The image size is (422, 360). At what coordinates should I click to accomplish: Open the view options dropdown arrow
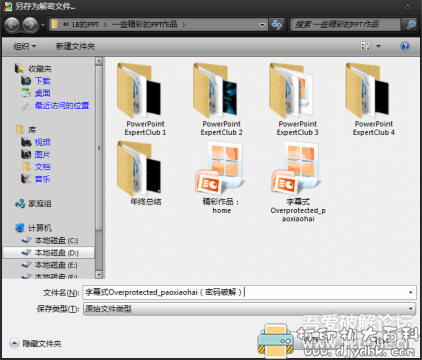coord(378,46)
